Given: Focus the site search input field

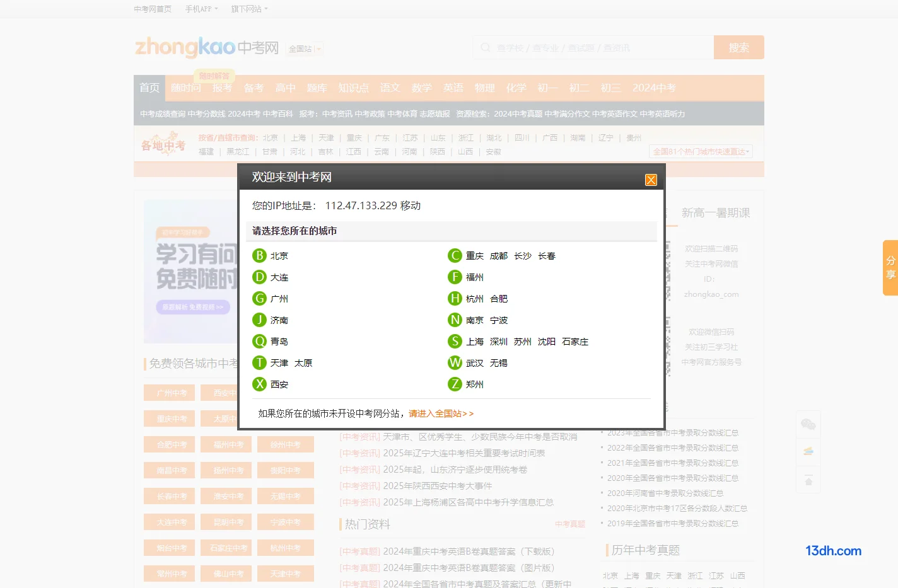Looking at the screenshot, I should pyautogui.click(x=593, y=47).
